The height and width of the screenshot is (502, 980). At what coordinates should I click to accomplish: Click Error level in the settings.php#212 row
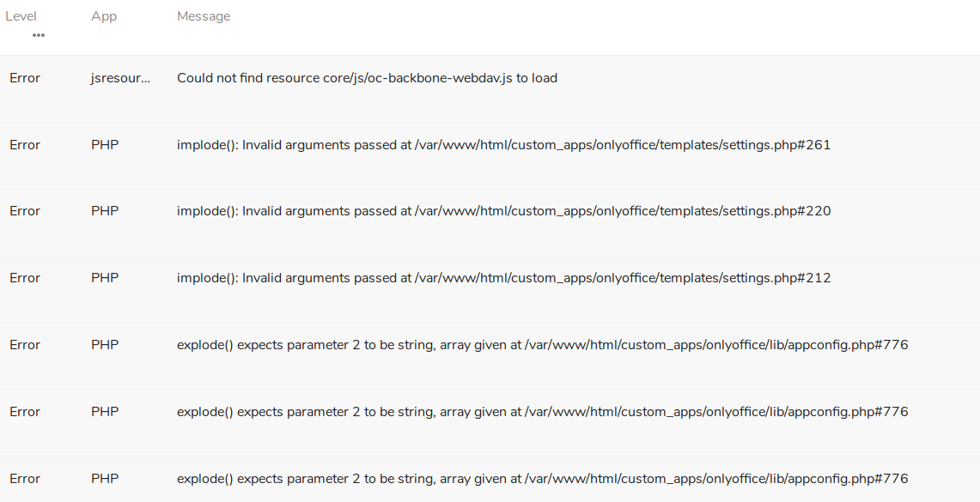[25, 278]
